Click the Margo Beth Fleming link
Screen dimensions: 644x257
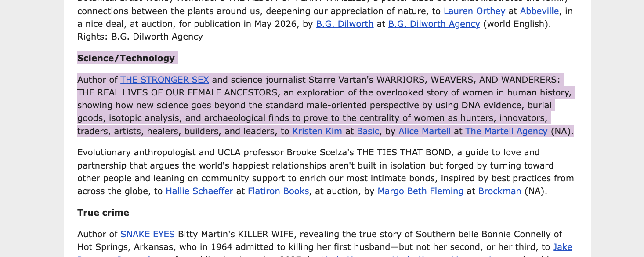[x=420, y=191]
